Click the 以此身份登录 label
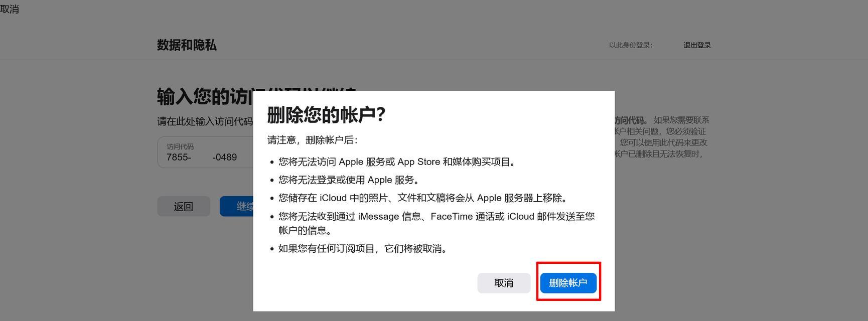868x321 pixels. [x=631, y=45]
